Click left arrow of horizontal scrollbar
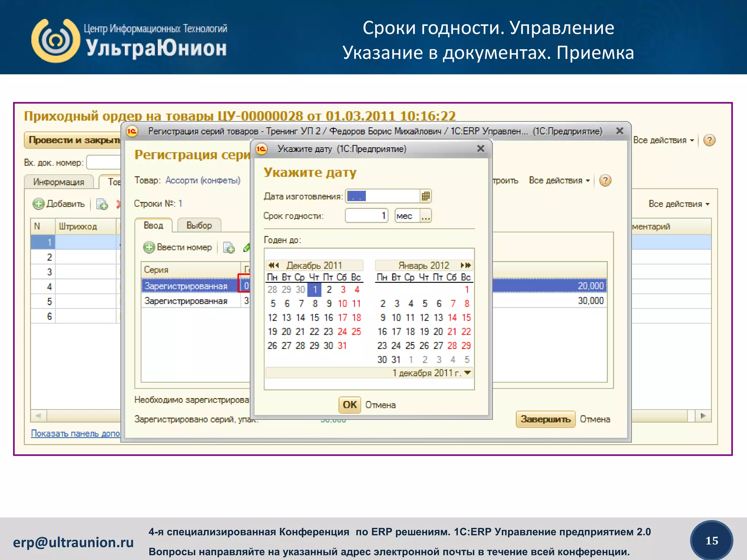The width and height of the screenshot is (747, 560). (x=38, y=416)
